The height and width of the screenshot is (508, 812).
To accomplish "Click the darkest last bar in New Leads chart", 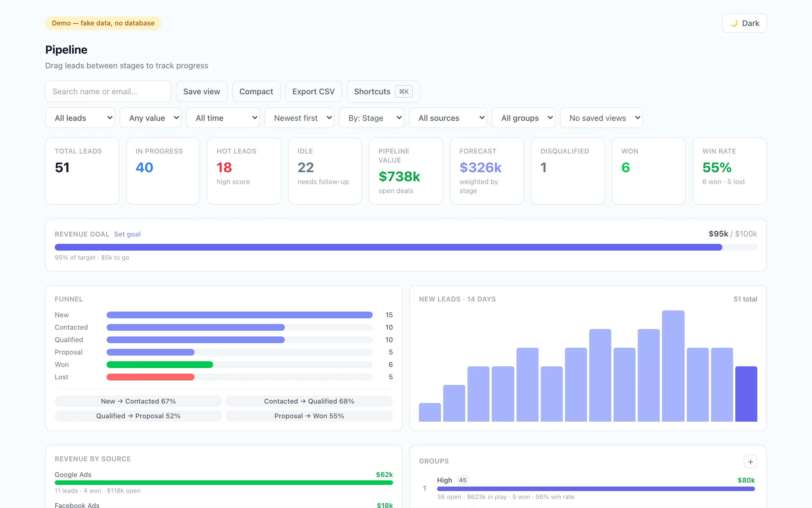I will 746,394.
